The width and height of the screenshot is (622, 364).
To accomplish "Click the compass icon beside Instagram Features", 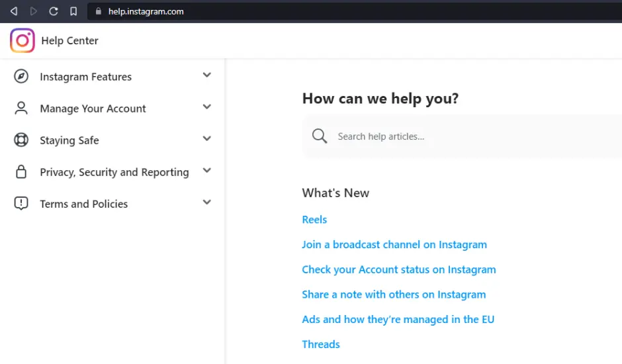I will point(21,76).
